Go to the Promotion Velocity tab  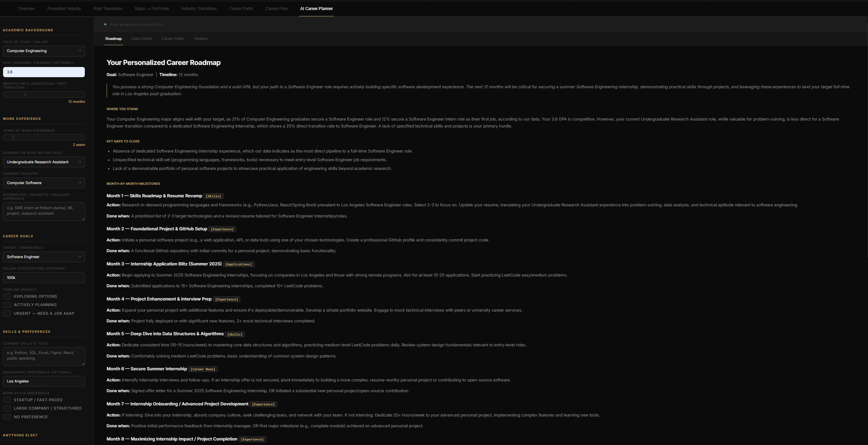pyautogui.click(x=64, y=9)
